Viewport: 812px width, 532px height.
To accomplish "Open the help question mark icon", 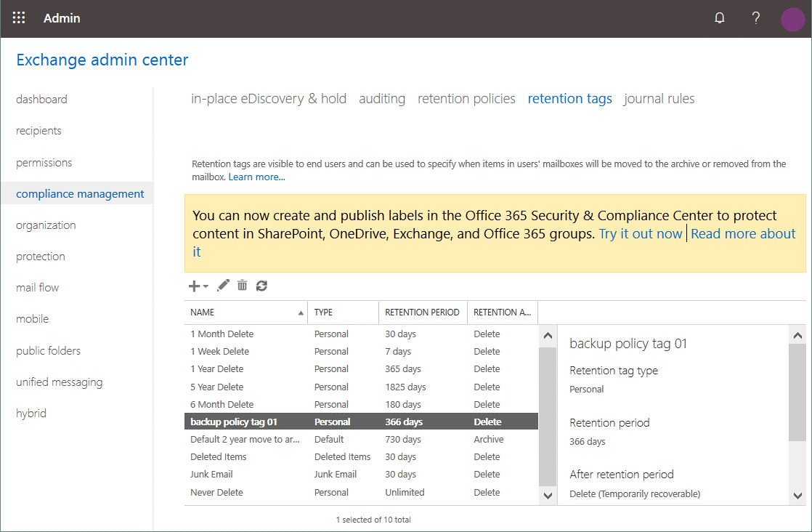I will pyautogui.click(x=755, y=18).
